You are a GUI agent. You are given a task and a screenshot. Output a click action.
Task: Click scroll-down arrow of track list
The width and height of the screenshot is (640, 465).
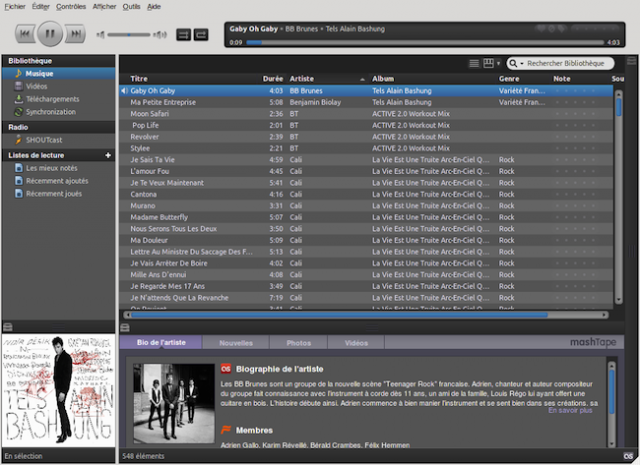(x=618, y=300)
